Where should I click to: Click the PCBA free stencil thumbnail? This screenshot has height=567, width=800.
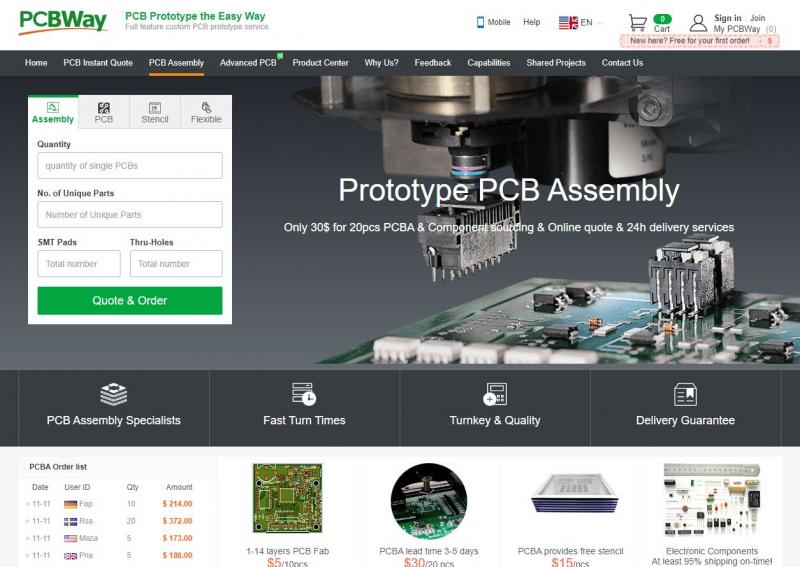[x=574, y=493]
